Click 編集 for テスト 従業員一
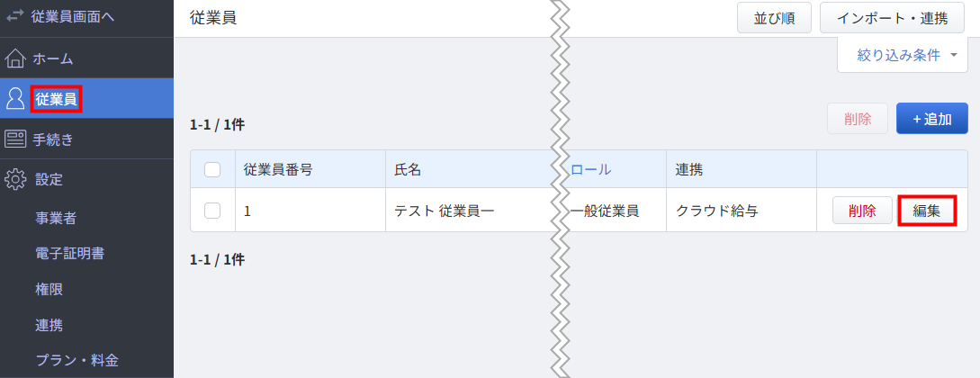Image resolution: width=980 pixels, height=378 pixels. (x=927, y=211)
